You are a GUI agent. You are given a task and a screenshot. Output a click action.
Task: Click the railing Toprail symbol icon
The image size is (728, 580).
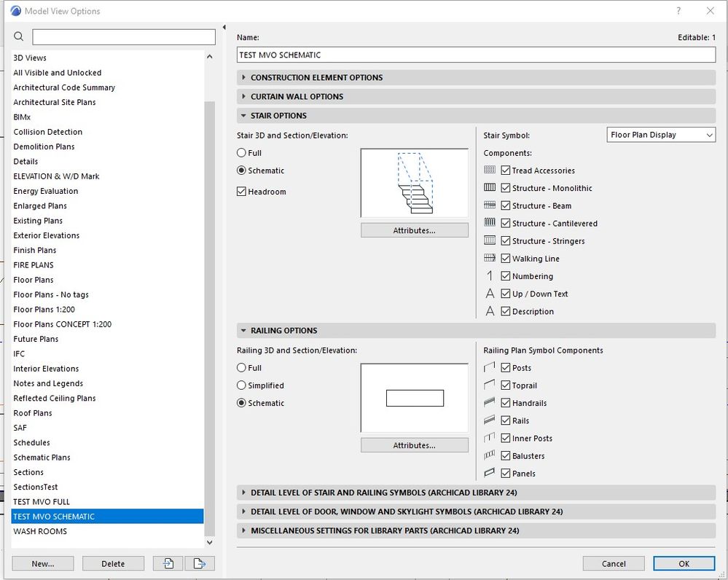pos(490,385)
